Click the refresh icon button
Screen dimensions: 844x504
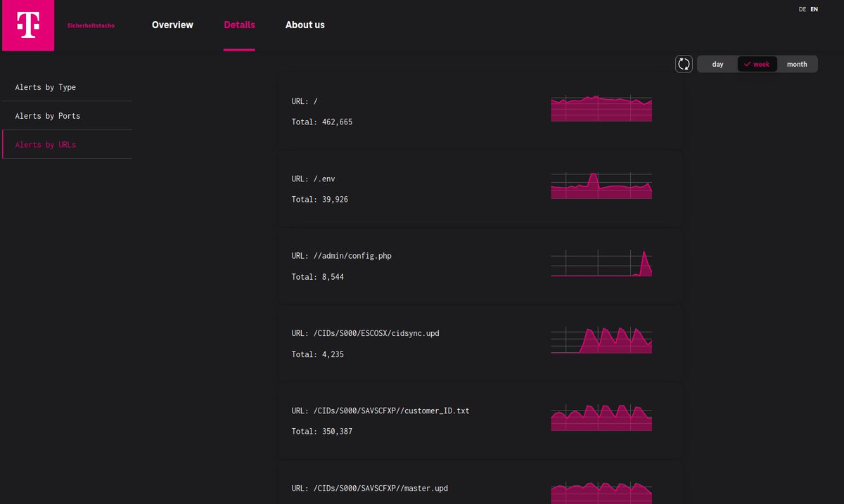(684, 64)
